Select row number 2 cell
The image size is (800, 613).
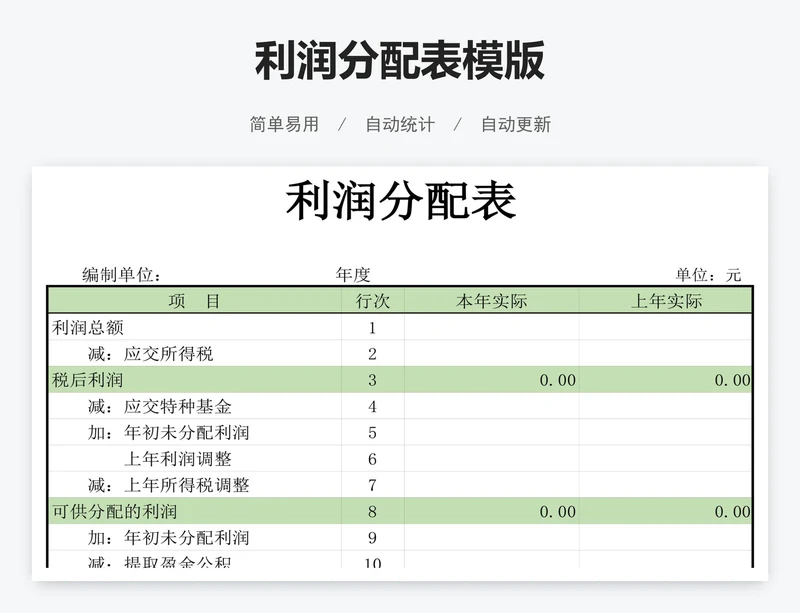(x=372, y=354)
